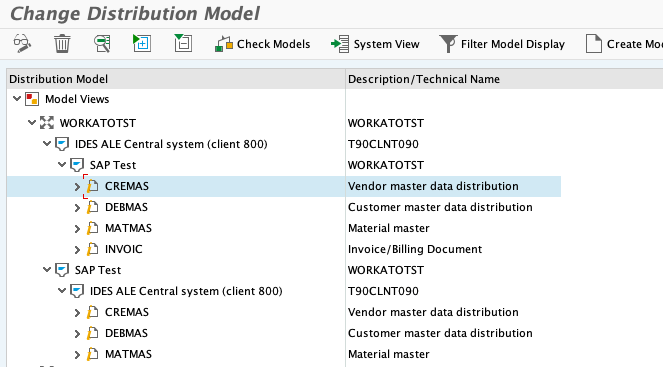Click the Filter funnel icon
This screenshot has height=367, width=663.
tap(448, 44)
